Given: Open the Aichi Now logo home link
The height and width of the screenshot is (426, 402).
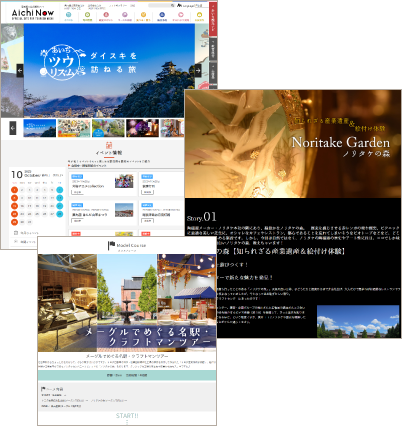Looking at the screenshot, I should (33, 13).
